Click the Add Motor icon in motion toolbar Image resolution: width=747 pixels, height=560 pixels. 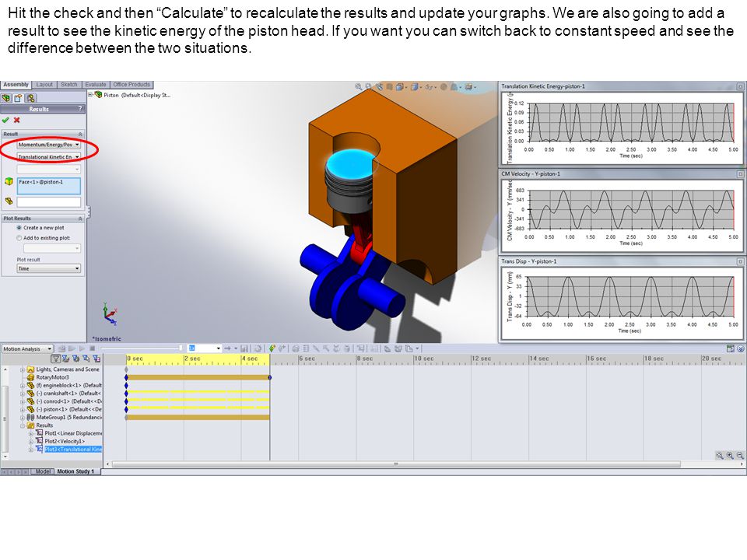click(296, 348)
